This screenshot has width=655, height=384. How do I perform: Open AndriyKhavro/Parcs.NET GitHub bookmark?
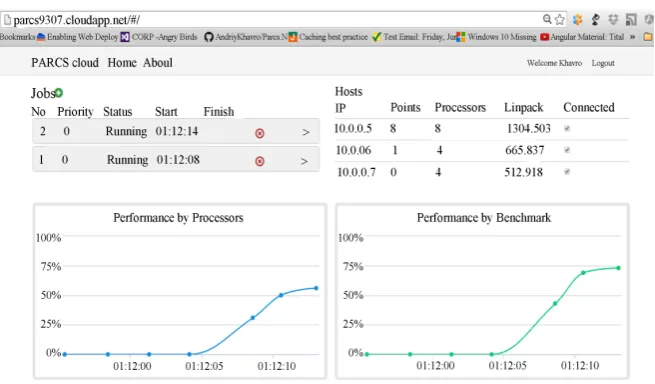pyautogui.click(x=246, y=37)
